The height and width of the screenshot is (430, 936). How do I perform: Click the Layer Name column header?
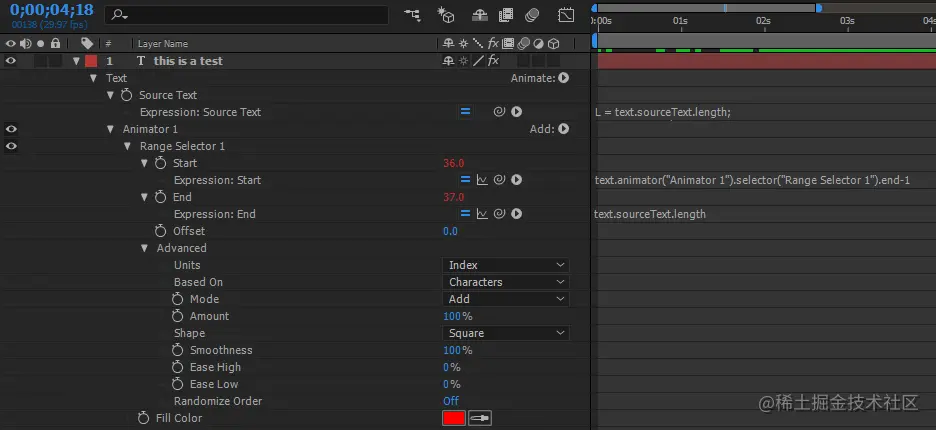pyautogui.click(x=163, y=44)
